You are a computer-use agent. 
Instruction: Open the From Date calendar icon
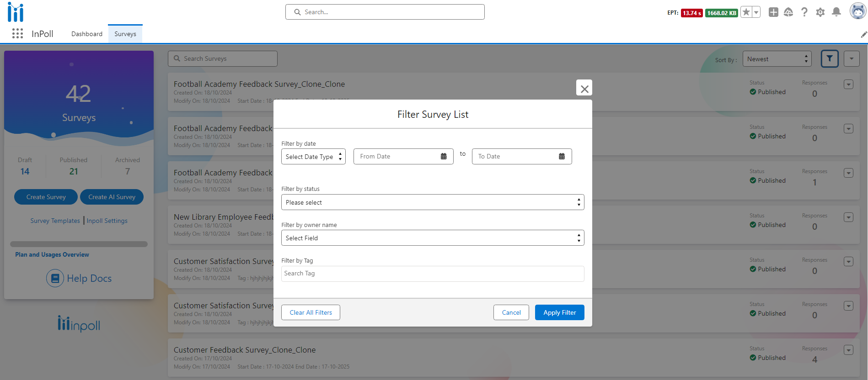click(444, 156)
